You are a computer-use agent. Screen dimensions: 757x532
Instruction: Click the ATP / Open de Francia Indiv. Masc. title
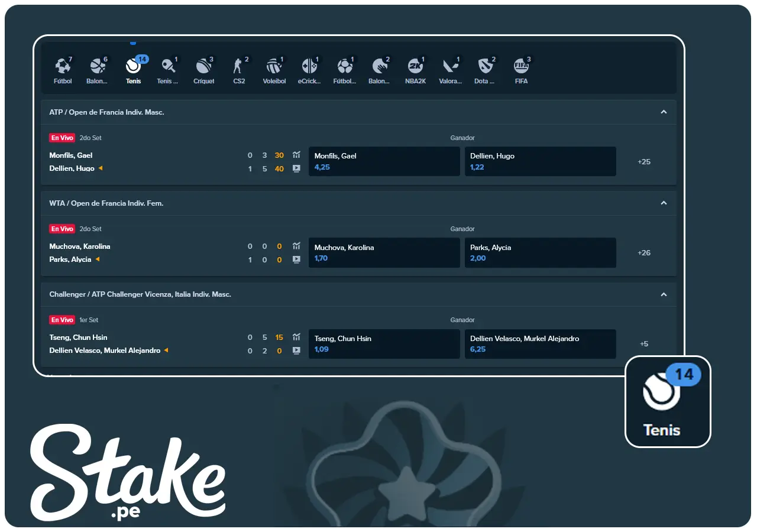click(107, 112)
